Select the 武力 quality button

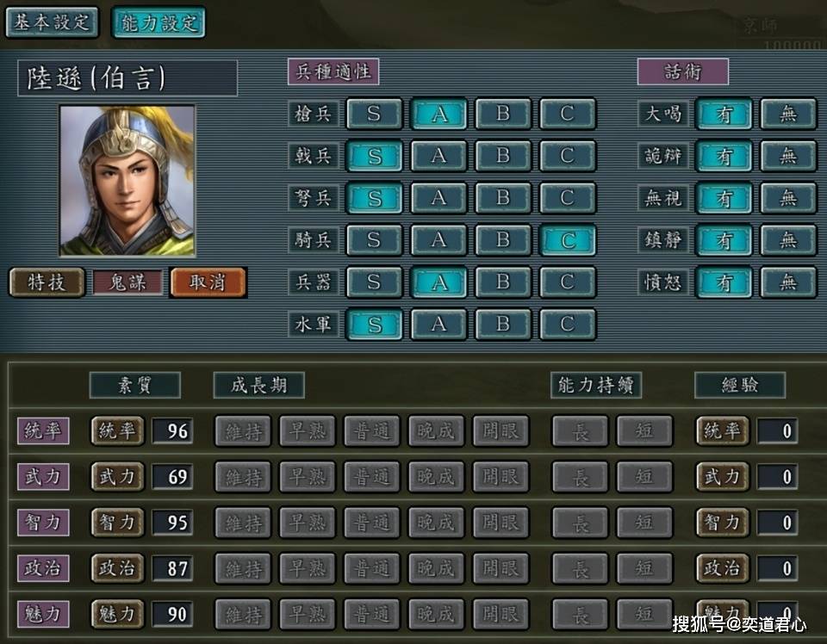click(117, 477)
